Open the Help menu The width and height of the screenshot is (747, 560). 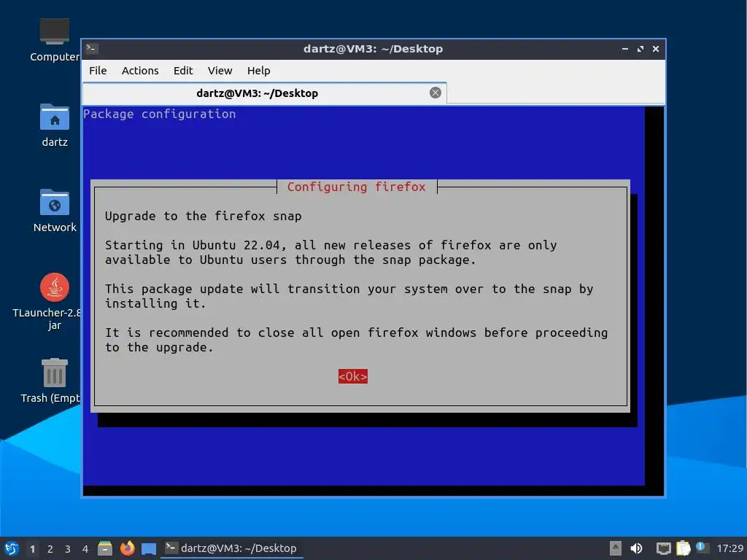coord(259,71)
